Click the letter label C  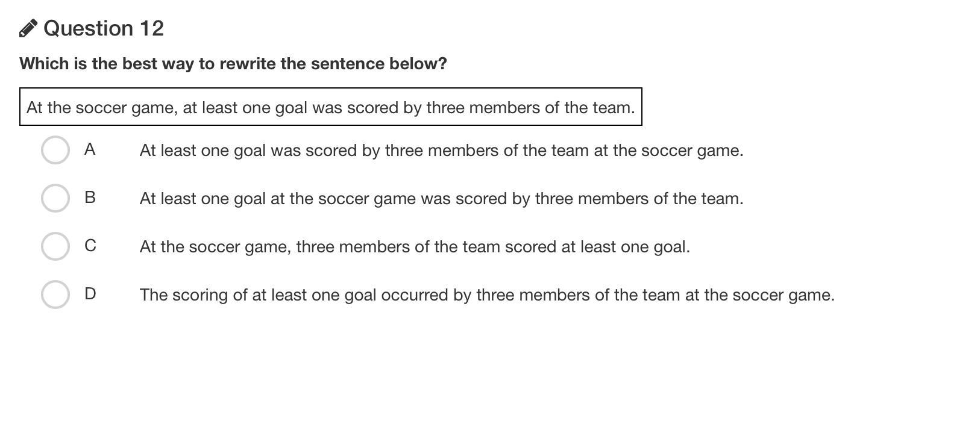point(90,246)
